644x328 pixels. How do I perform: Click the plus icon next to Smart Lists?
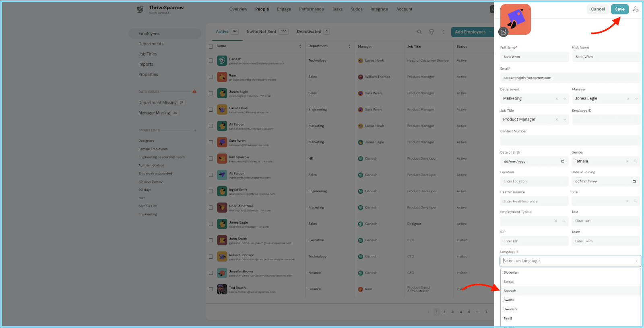tap(195, 130)
